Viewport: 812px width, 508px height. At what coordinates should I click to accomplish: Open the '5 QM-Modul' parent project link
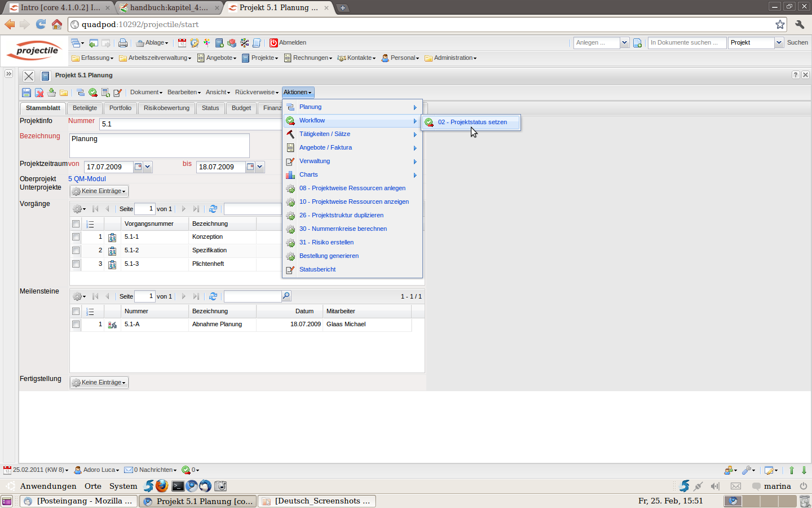click(x=87, y=179)
